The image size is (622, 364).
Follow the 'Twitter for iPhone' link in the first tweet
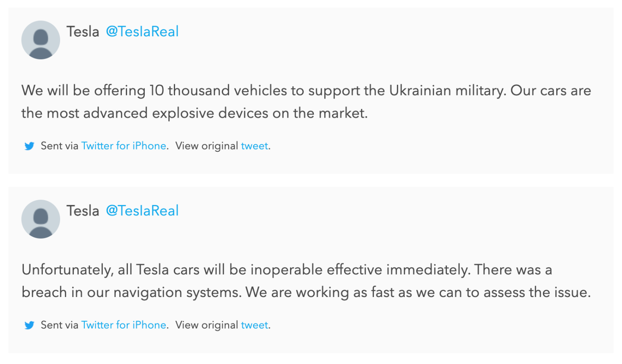pyautogui.click(x=124, y=146)
